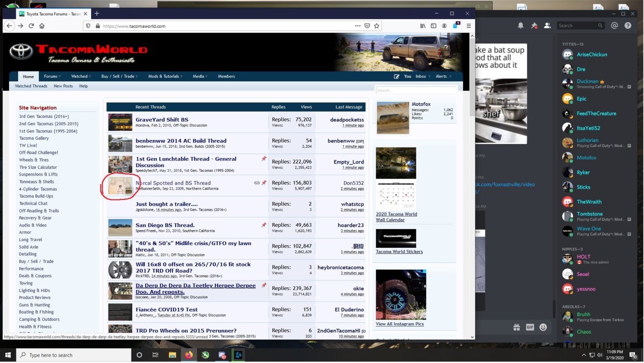Open File Explorer from taskbar
The width and height of the screenshot is (644, 363).
[x=172, y=355]
